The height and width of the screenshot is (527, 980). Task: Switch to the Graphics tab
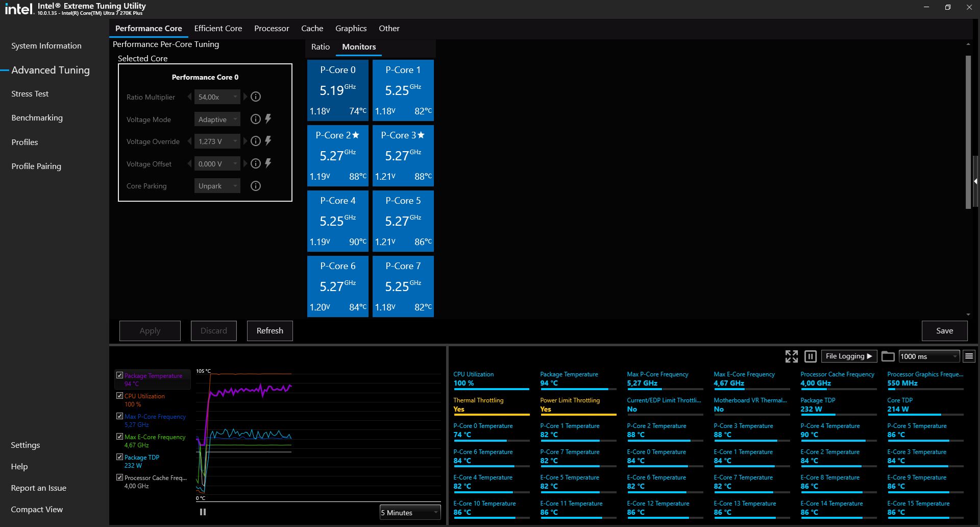pos(351,29)
